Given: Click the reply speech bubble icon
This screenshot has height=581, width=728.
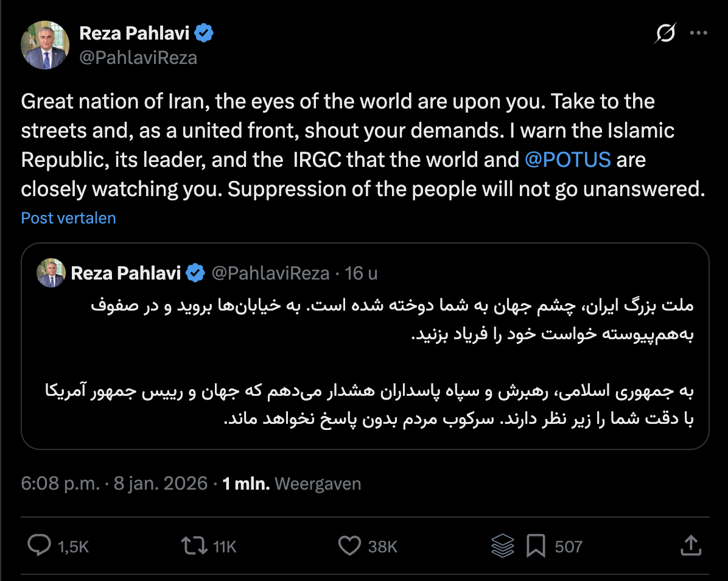Looking at the screenshot, I should (x=40, y=546).
